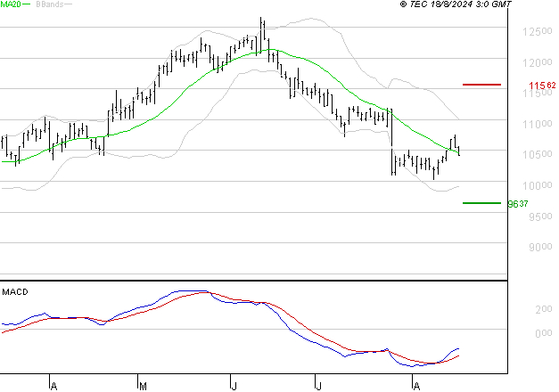Image resolution: width=559 pixels, height=392 pixels.
Task: Click the red resistance level line
Action: click(481, 85)
